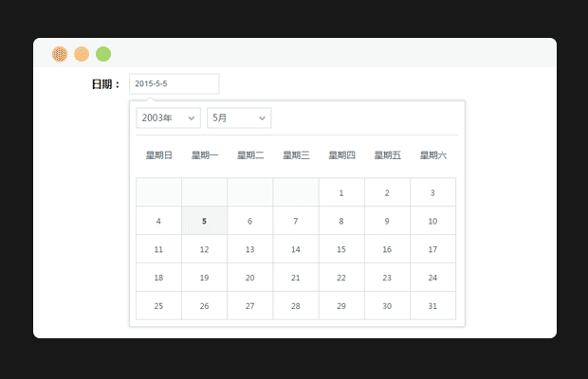Click the 星期二 weekday header

[x=250, y=155]
